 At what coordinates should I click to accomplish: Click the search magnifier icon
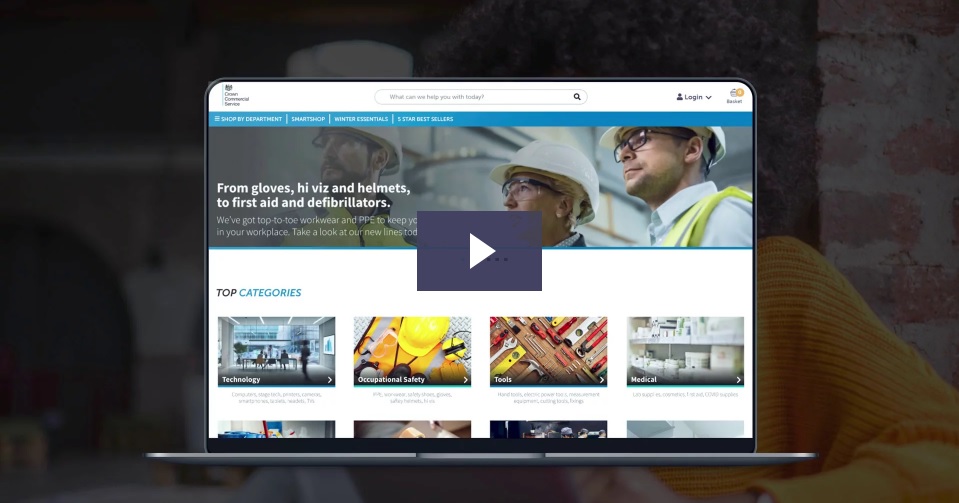point(577,97)
